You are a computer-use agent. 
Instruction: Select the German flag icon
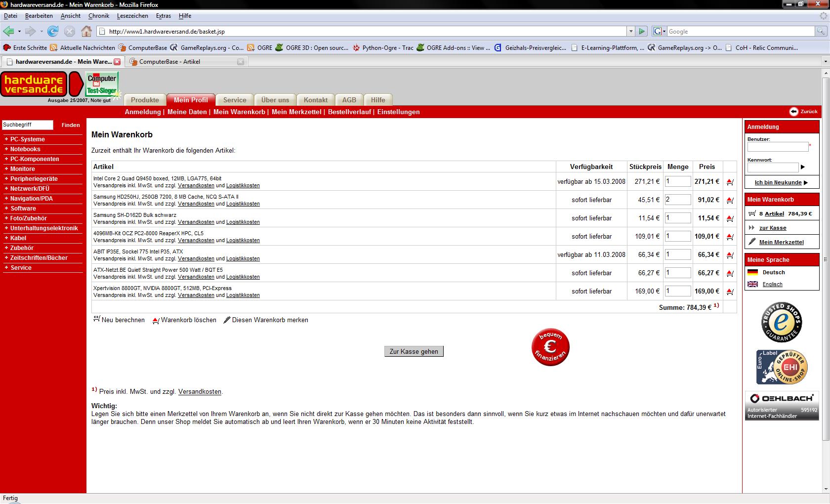click(x=752, y=272)
